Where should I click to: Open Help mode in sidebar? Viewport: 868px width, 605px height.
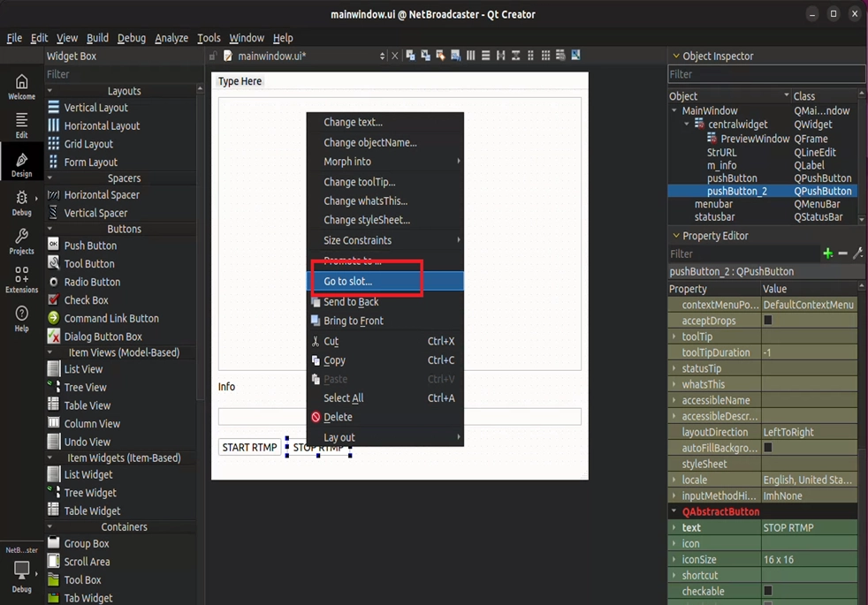point(21,318)
